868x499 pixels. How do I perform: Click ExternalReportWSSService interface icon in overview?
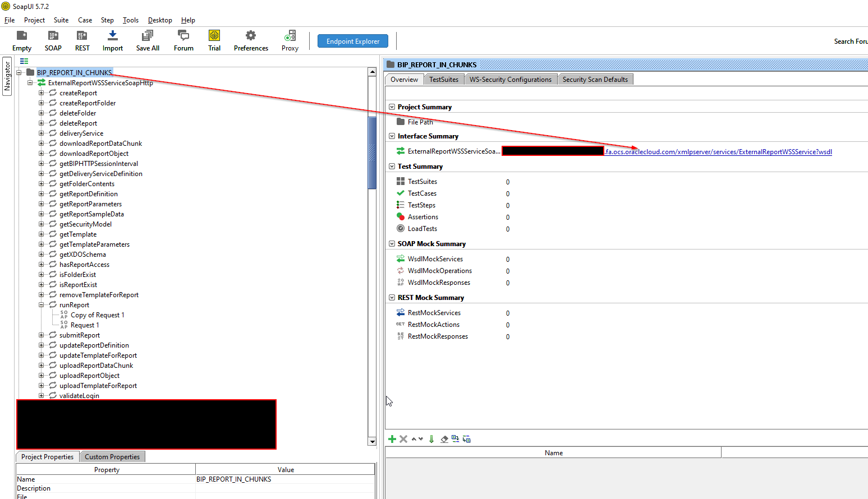401,151
